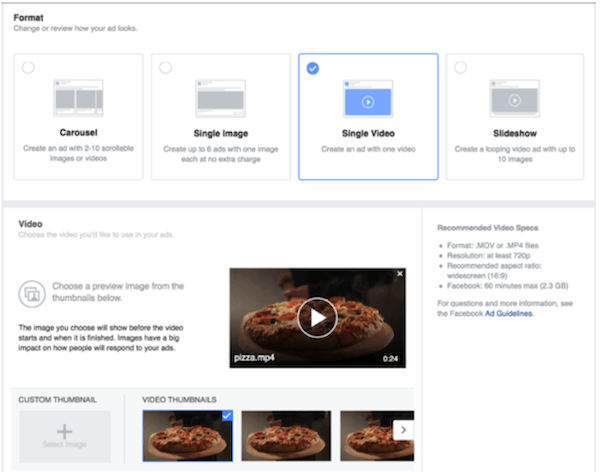Image resolution: width=600 pixels, height=472 pixels.
Task: Click the Carousel format illustration icon
Action: point(78,100)
